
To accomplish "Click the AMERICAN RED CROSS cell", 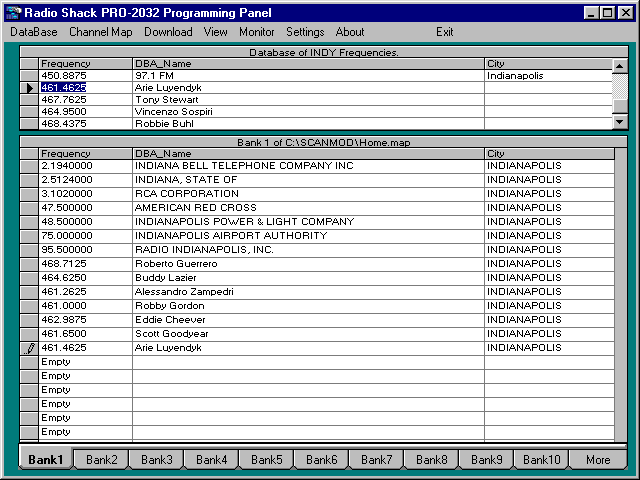I will pos(308,208).
